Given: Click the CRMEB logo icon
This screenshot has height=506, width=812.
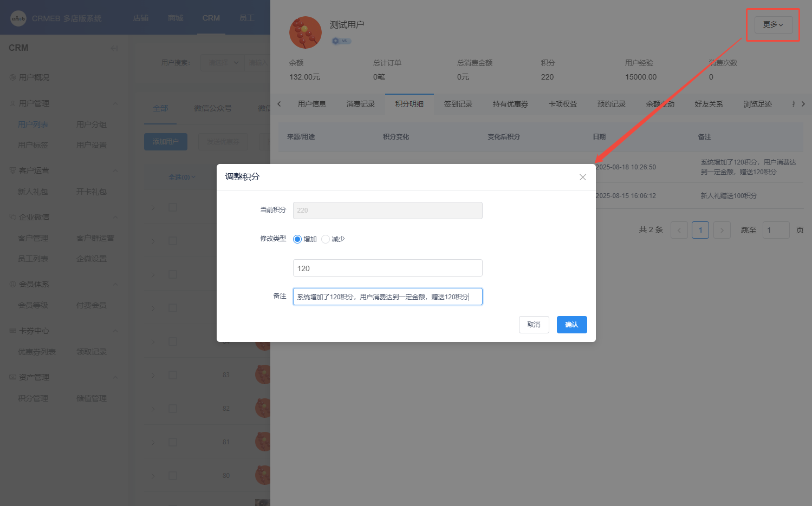Looking at the screenshot, I should point(18,18).
